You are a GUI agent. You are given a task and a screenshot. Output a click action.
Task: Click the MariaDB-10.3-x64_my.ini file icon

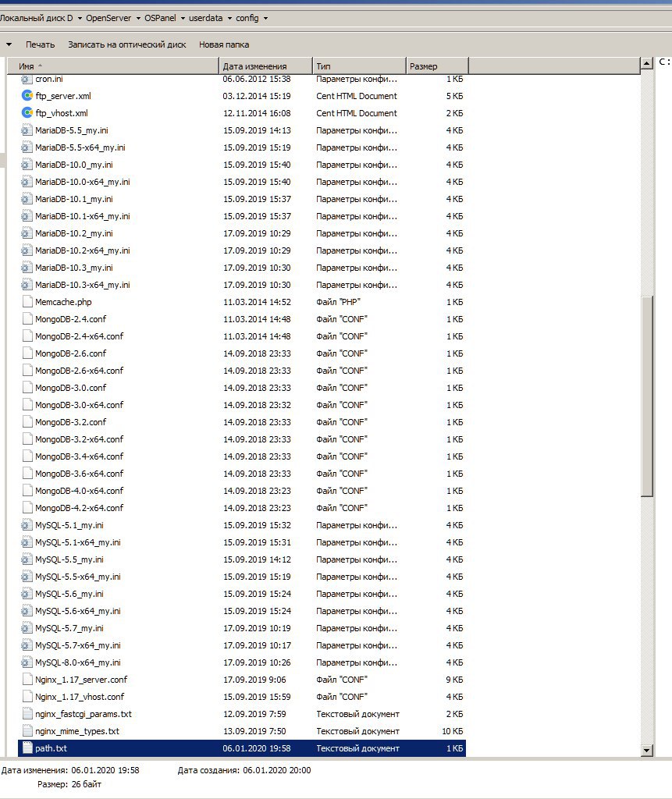[27, 285]
